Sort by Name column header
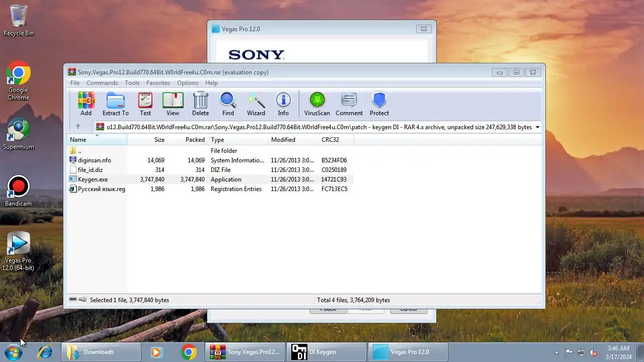 (97, 140)
